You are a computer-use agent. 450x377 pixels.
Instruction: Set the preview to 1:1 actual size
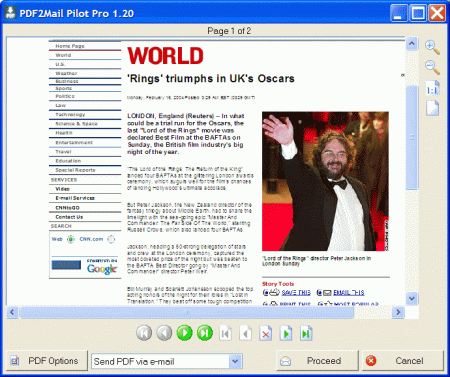click(432, 88)
